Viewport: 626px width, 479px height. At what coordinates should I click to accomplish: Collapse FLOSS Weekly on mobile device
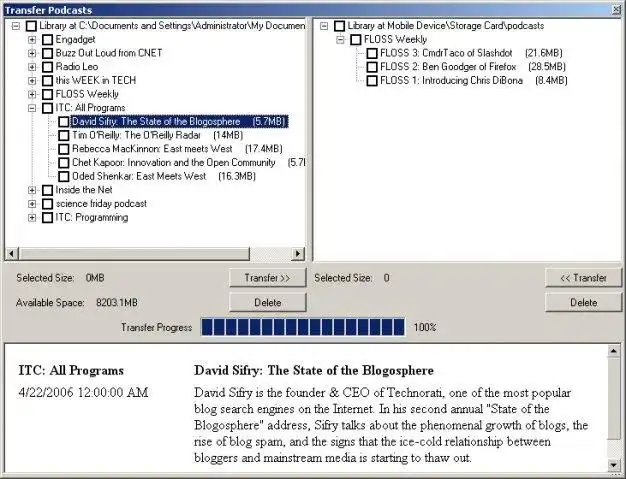[x=340, y=40]
